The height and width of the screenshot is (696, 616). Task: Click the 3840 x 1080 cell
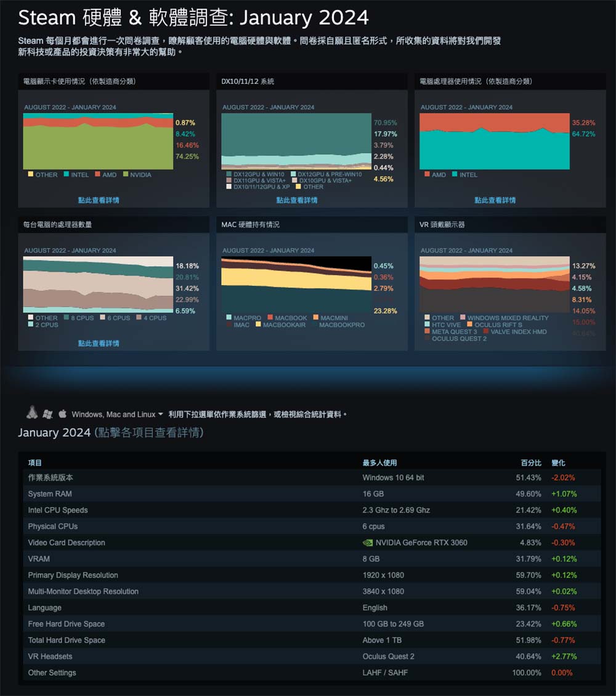[383, 591]
